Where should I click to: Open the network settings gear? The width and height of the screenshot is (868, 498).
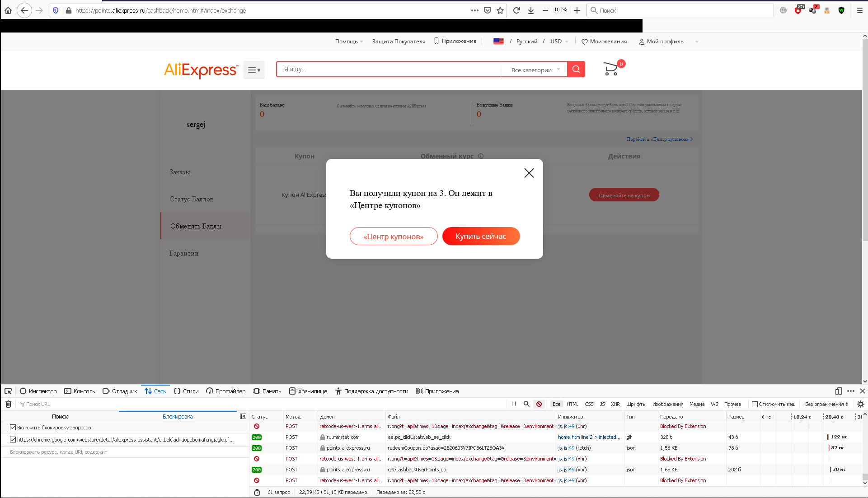[x=861, y=404]
